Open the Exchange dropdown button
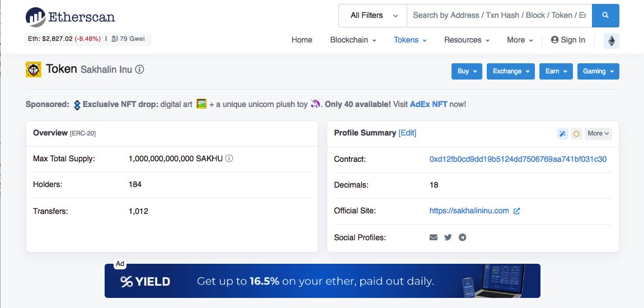 click(511, 71)
